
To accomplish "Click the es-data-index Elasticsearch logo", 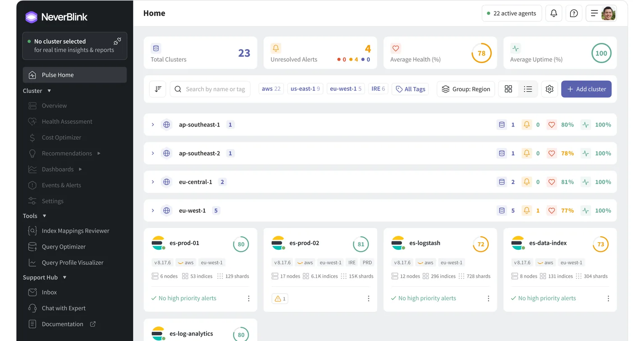I will pos(518,243).
